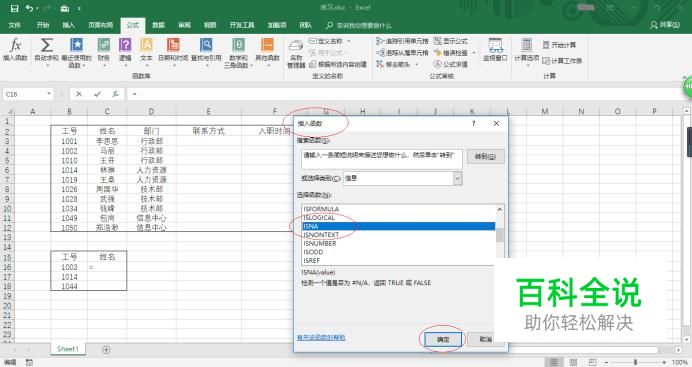The width and height of the screenshot is (692, 367).
Task: Switch to the Insert (插入) ribbon tab
Action: pyautogui.click(x=68, y=25)
